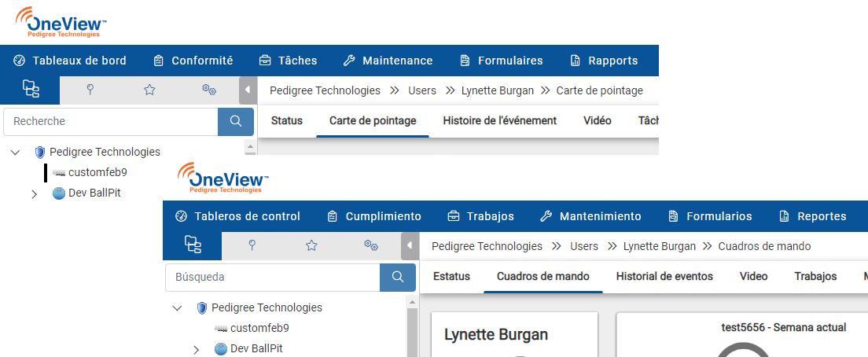Viewport: 868px width, 357px height.
Task: Click Tableros de control gauge icon
Action: click(x=181, y=216)
